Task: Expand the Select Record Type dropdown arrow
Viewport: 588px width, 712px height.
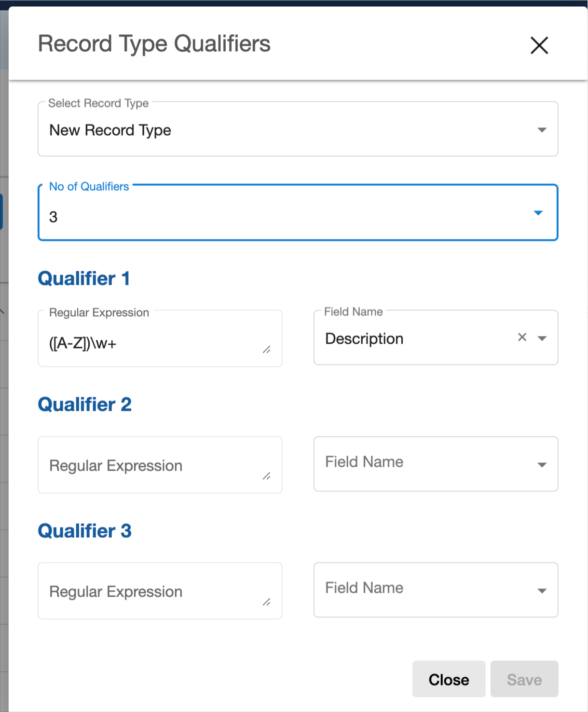Action: [x=542, y=130]
